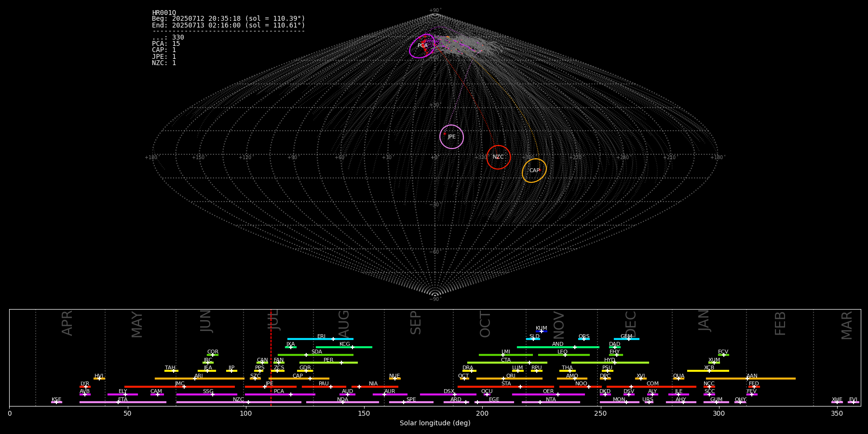Click the PER shower bar in timeline
The width and height of the screenshot is (868, 434).
point(328,363)
